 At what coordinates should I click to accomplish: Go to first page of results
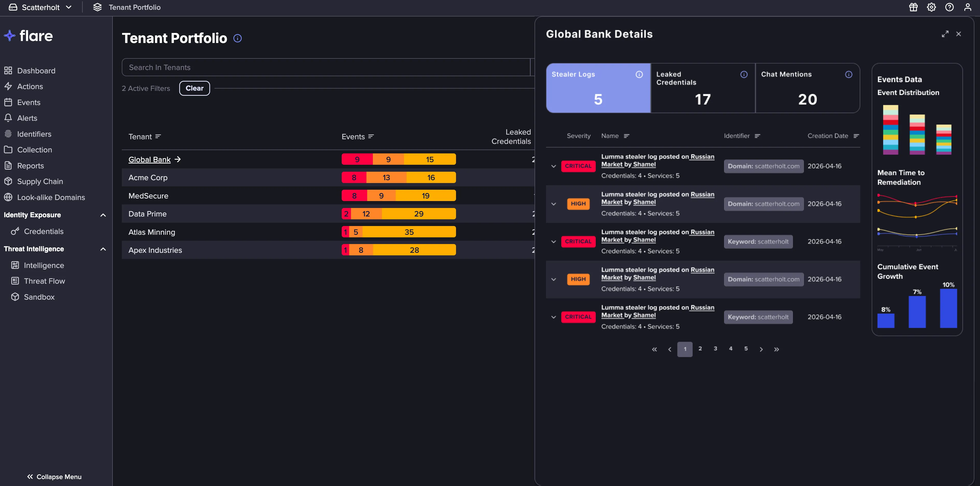click(x=654, y=349)
